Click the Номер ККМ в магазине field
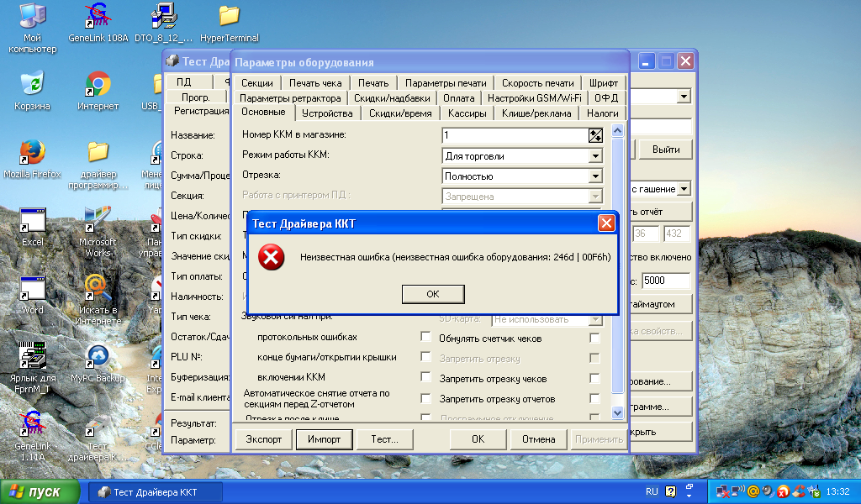861x504 pixels. 515,135
